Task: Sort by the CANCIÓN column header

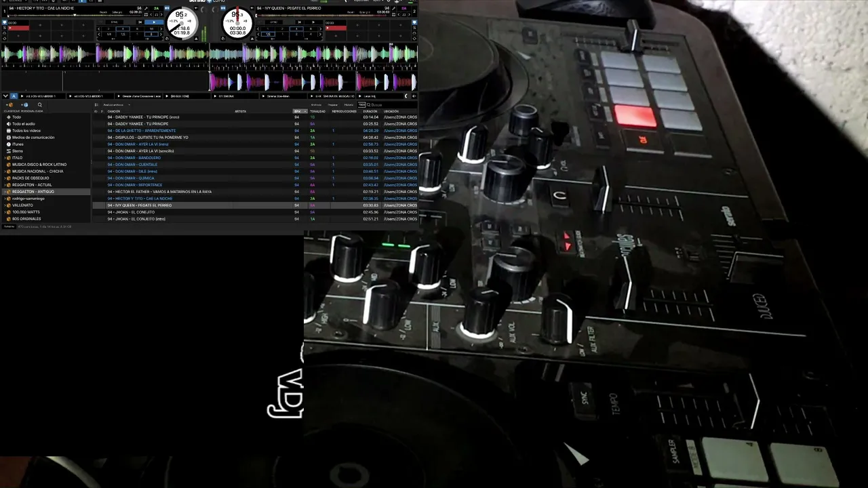Action: tap(114, 111)
